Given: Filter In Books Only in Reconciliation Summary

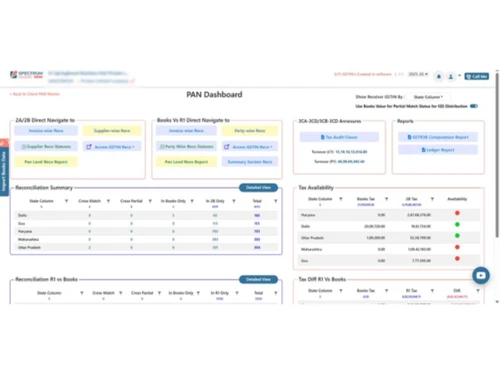Looking at the screenshot, I should point(192,201).
